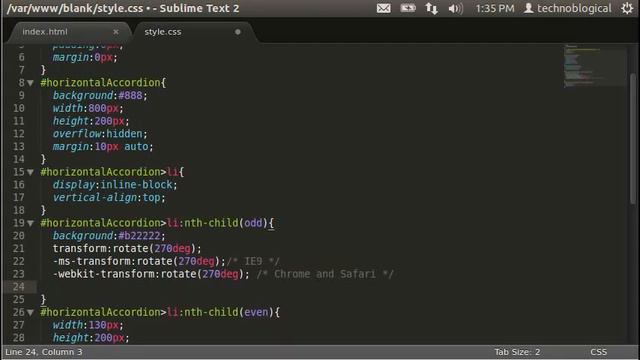
Task: Click overflow:hidden on line 12
Action: tap(100, 134)
